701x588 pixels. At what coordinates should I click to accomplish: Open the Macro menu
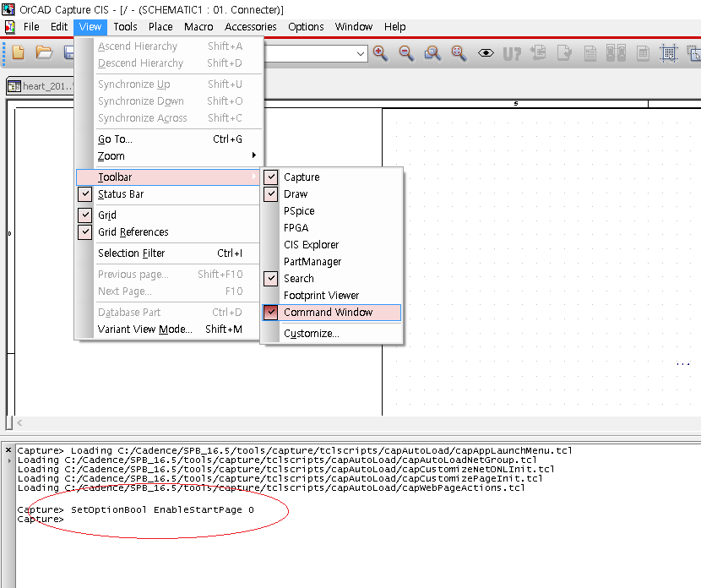pos(198,27)
